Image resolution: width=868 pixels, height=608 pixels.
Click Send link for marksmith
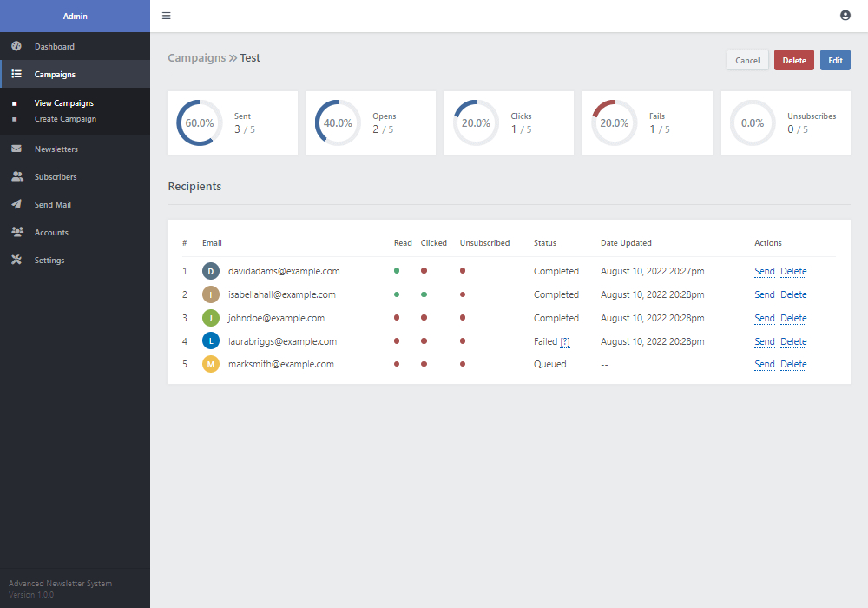[765, 364]
